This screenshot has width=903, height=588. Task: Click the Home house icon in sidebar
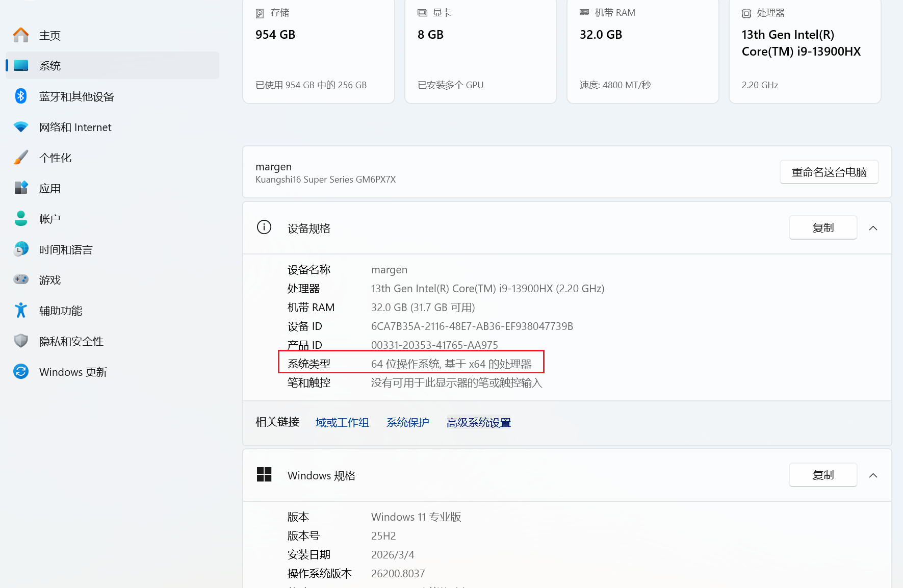coord(21,35)
